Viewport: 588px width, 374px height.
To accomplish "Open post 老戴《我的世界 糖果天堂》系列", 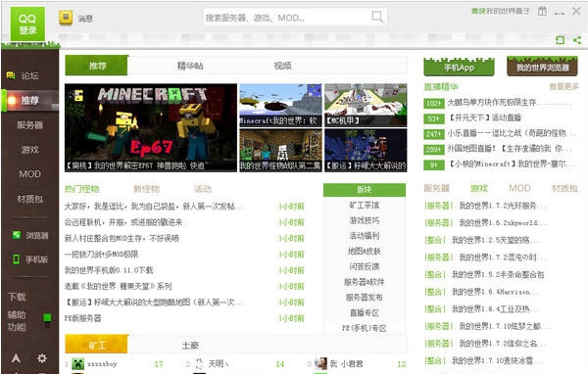I will point(119,286).
